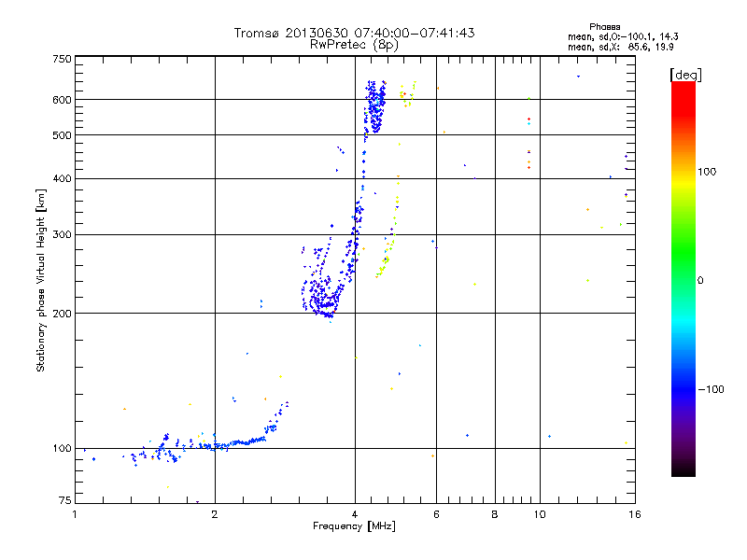The height and width of the screenshot is (560, 747).
Task: Click the 'Phases' header text
Action: (604, 27)
